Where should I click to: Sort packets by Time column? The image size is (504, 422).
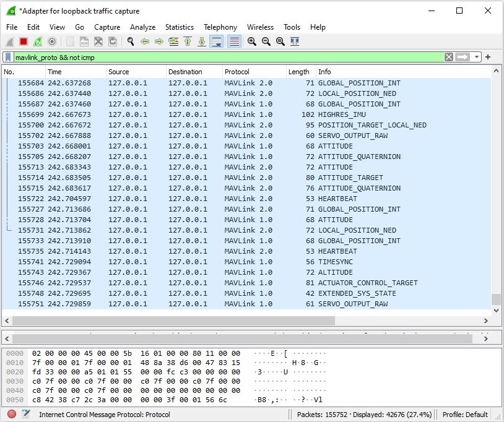coord(76,72)
